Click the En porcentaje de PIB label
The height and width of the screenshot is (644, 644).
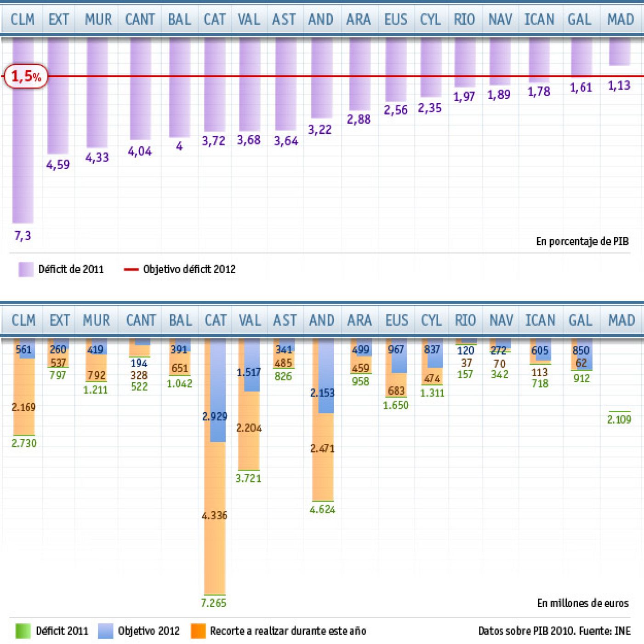(x=584, y=240)
